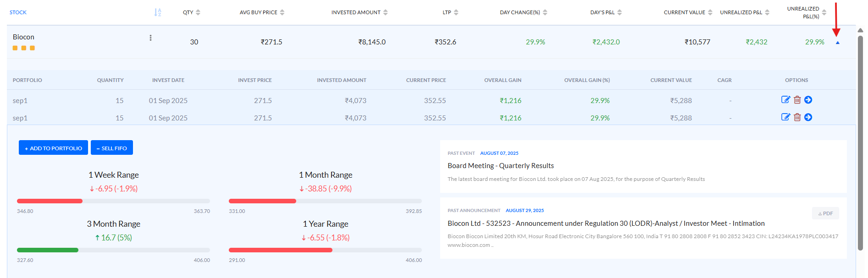This screenshot has height=278, width=868.
Task: Sort stocks alphabetically with the A-Z icon
Action: 158,12
